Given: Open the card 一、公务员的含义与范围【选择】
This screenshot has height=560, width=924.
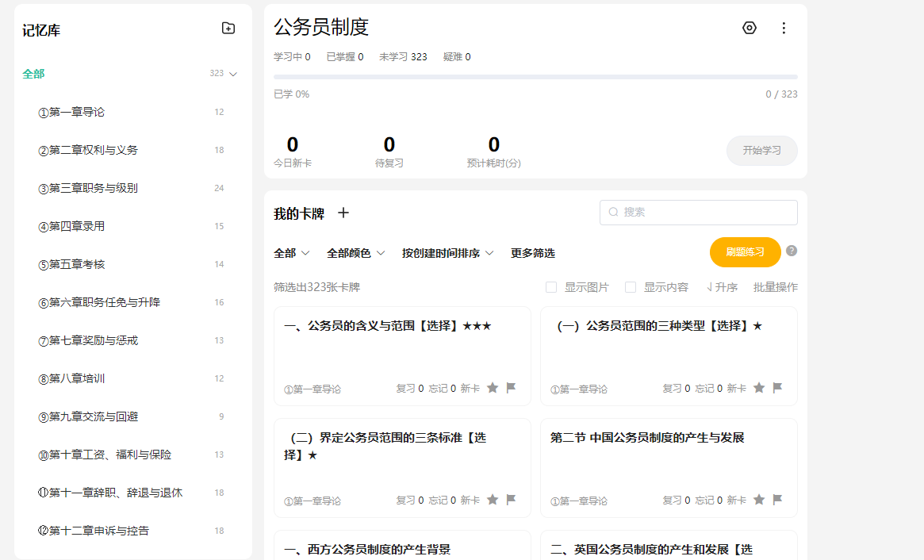Looking at the screenshot, I should 402,356.
